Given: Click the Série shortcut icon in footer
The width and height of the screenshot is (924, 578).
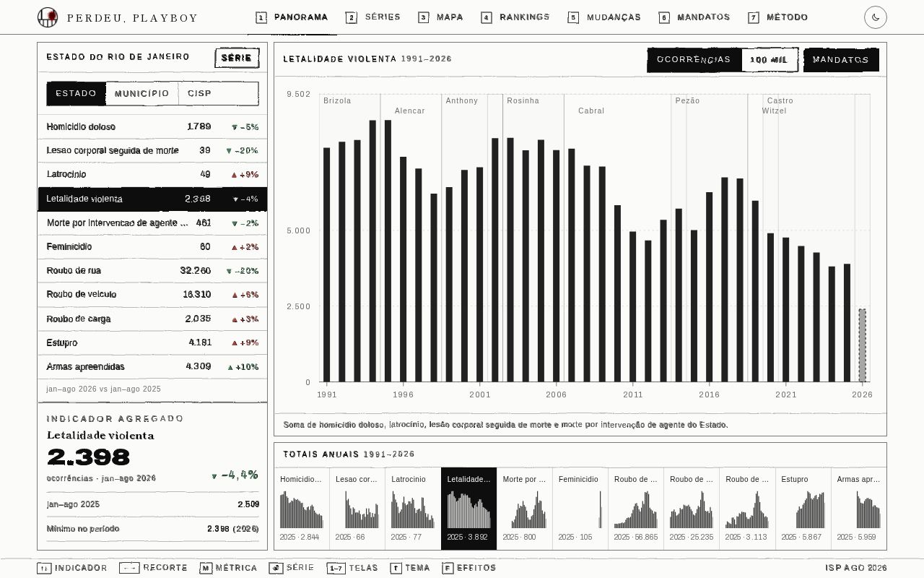Looking at the screenshot, I should point(276,568).
